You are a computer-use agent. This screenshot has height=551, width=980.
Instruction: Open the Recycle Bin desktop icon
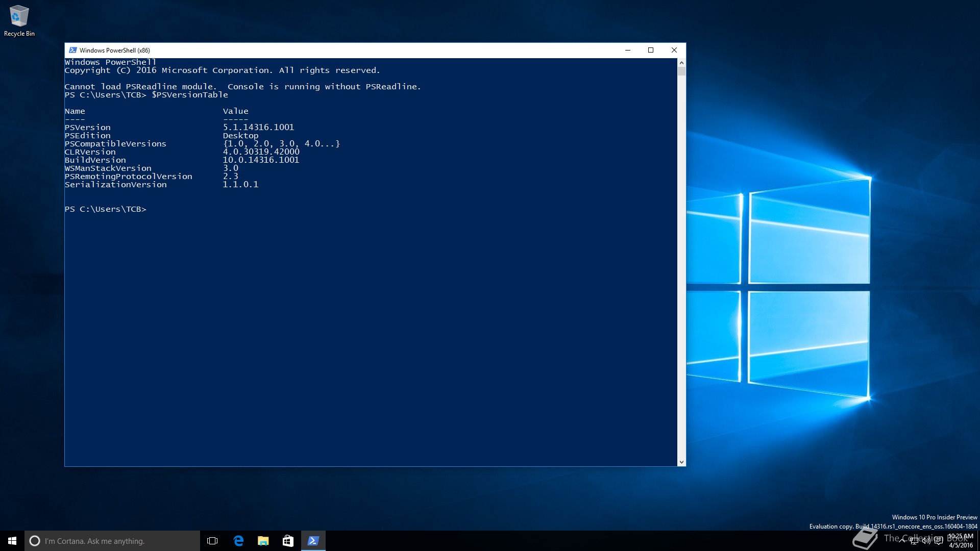19,21
